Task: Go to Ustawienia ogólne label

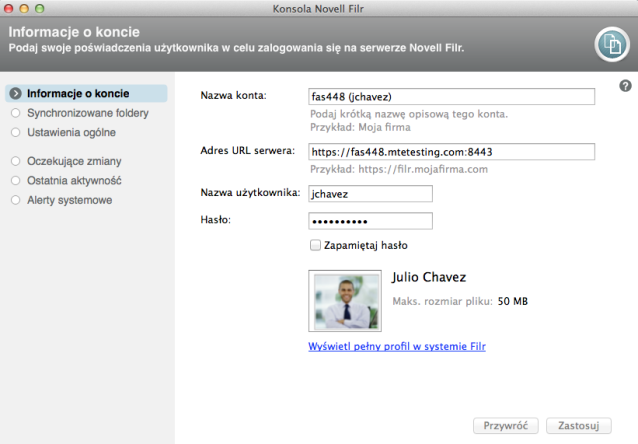Action: pyautogui.click(x=72, y=133)
